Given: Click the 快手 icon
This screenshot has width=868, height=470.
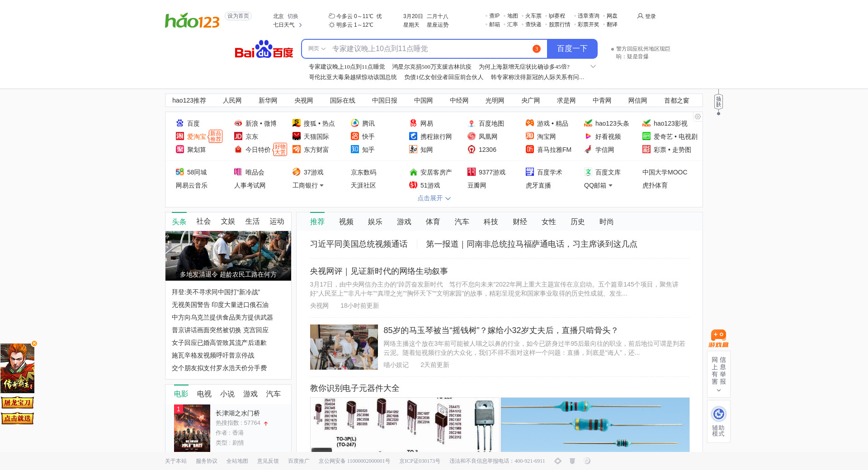Looking at the screenshot, I should pos(355,136).
